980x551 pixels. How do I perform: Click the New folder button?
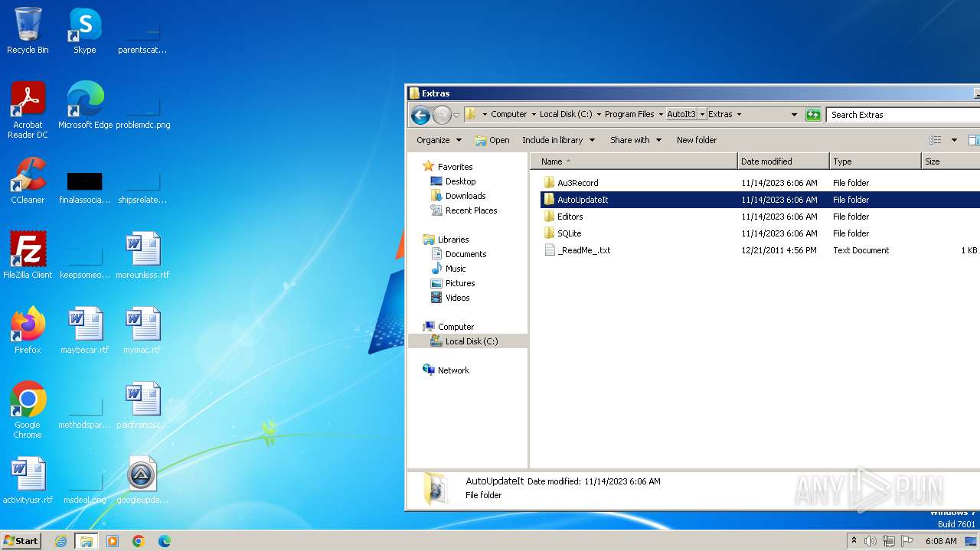pos(697,140)
